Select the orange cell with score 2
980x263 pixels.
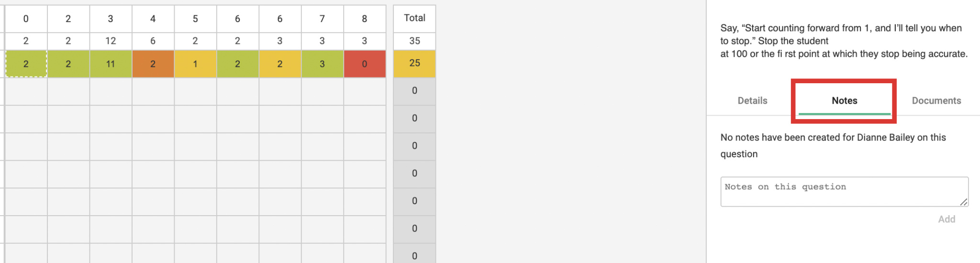[153, 64]
